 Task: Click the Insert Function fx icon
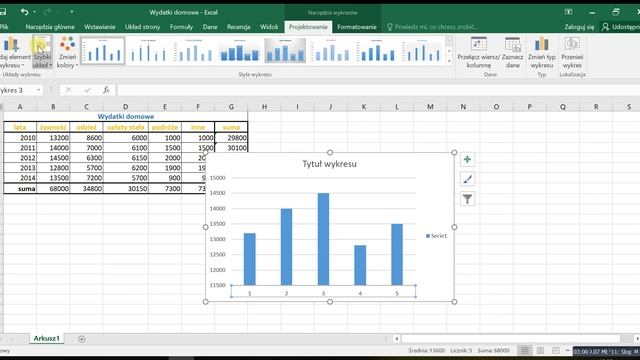point(106,90)
